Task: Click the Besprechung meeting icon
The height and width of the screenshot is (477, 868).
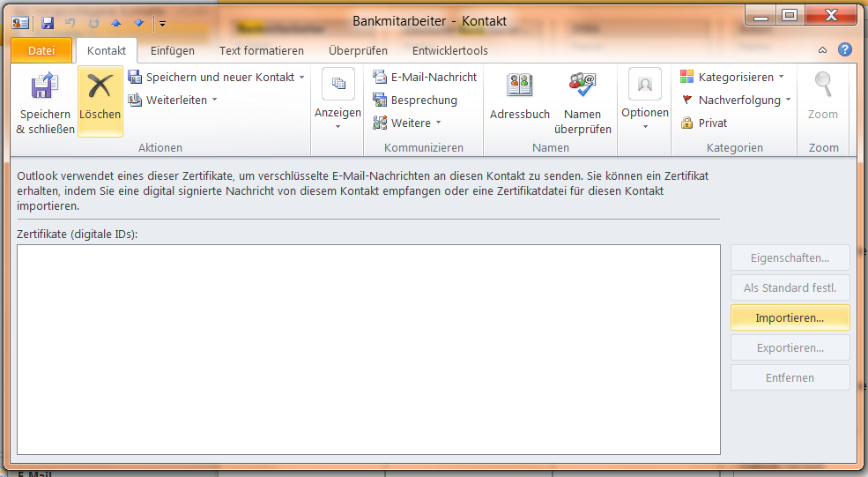Action: click(x=381, y=101)
